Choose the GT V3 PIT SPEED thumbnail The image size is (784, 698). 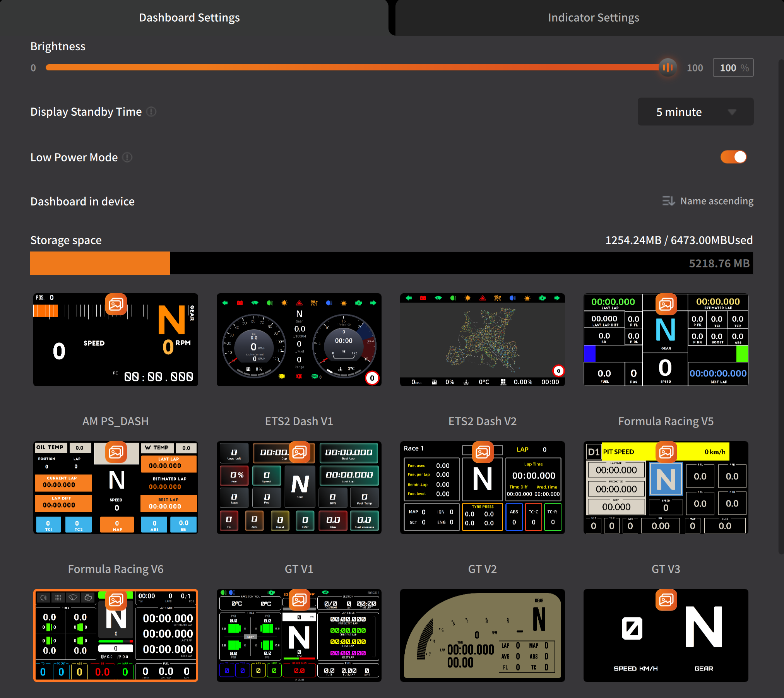(x=666, y=488)
